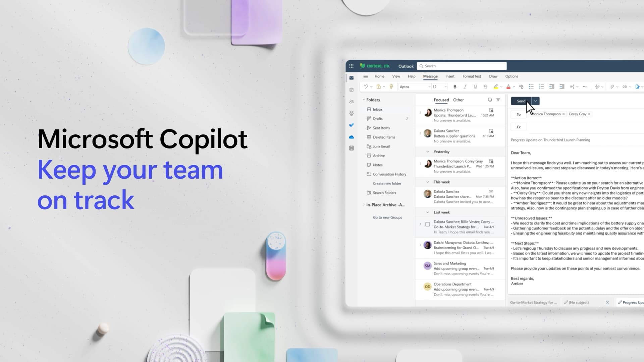Image resolution: width=644 pixels, height=362 pixels.
Task: Click the Message ribbon tab
Action: (x=431, y=76)
